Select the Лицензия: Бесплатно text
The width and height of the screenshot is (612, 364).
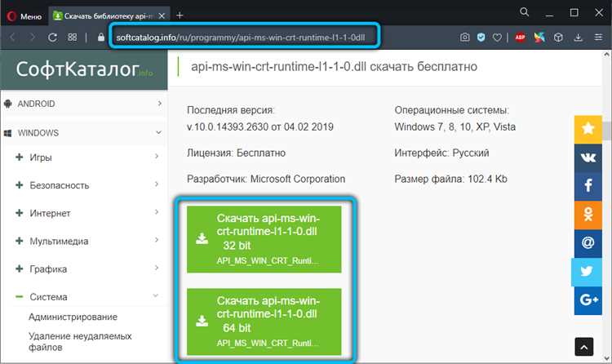point(236,153)
